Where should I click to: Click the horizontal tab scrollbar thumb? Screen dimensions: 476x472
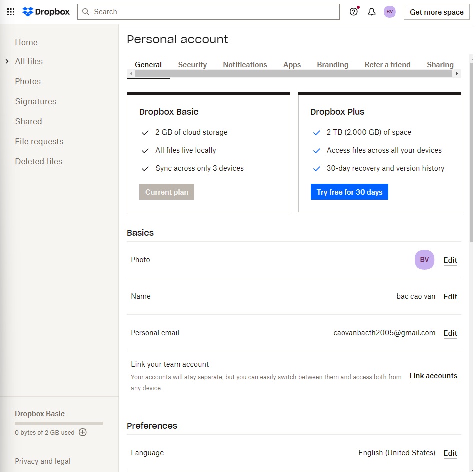(x=294, y=74)
